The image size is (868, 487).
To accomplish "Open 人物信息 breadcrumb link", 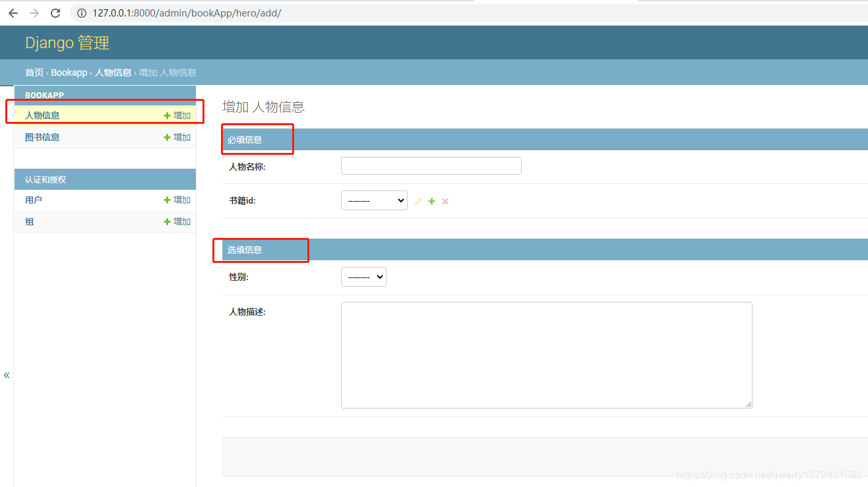I will tap(113, 72).
